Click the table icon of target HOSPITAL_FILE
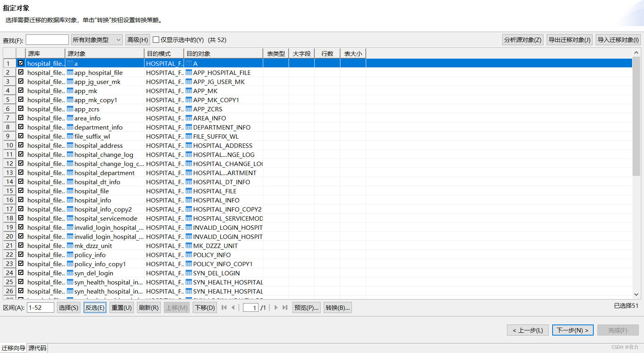 coord(189,191)
